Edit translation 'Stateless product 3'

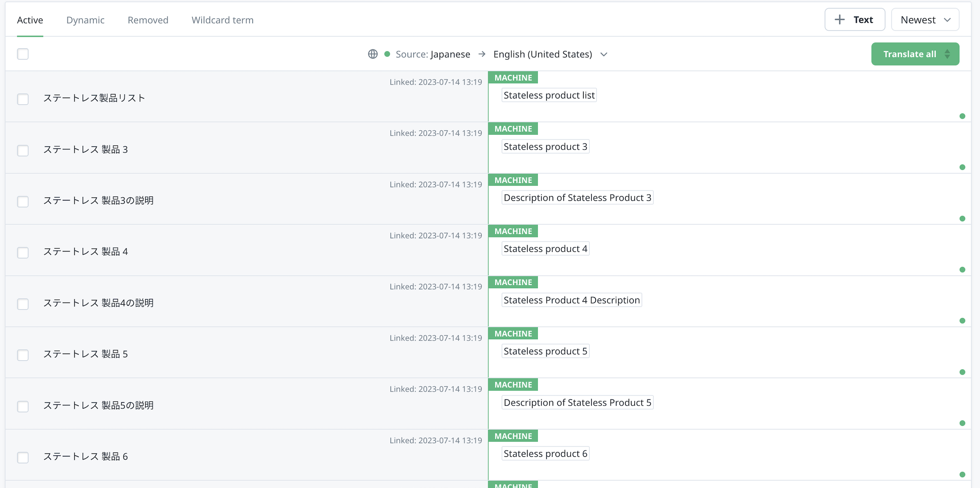coord(545,146)
